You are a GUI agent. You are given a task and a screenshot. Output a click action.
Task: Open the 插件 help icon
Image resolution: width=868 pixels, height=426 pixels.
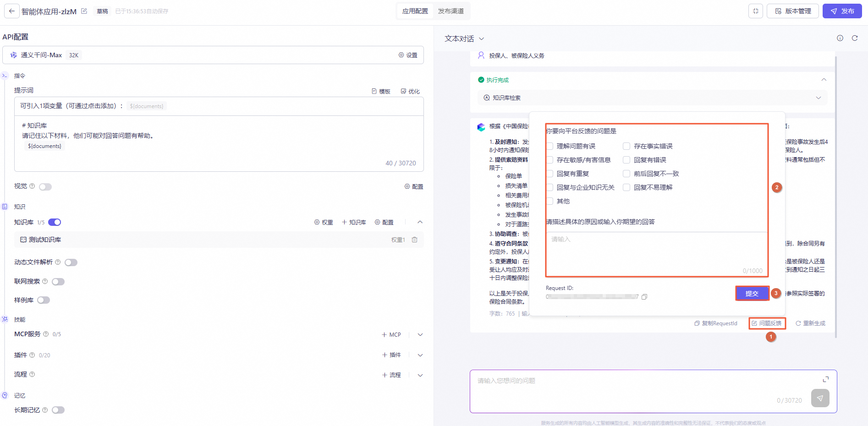pyautogui.click(x=32, y=355)
